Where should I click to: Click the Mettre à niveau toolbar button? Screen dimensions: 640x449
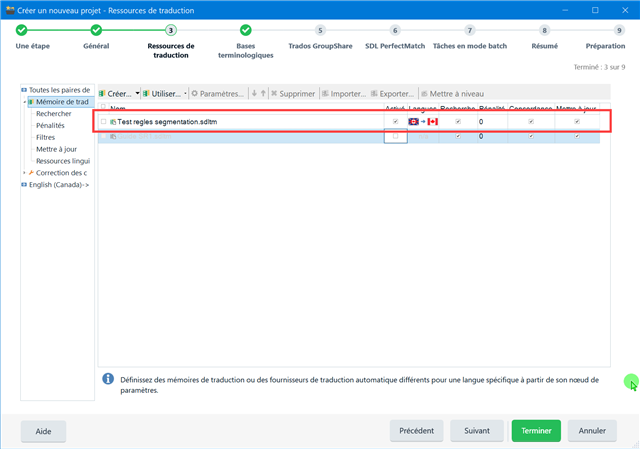click(x=452, y=93)
